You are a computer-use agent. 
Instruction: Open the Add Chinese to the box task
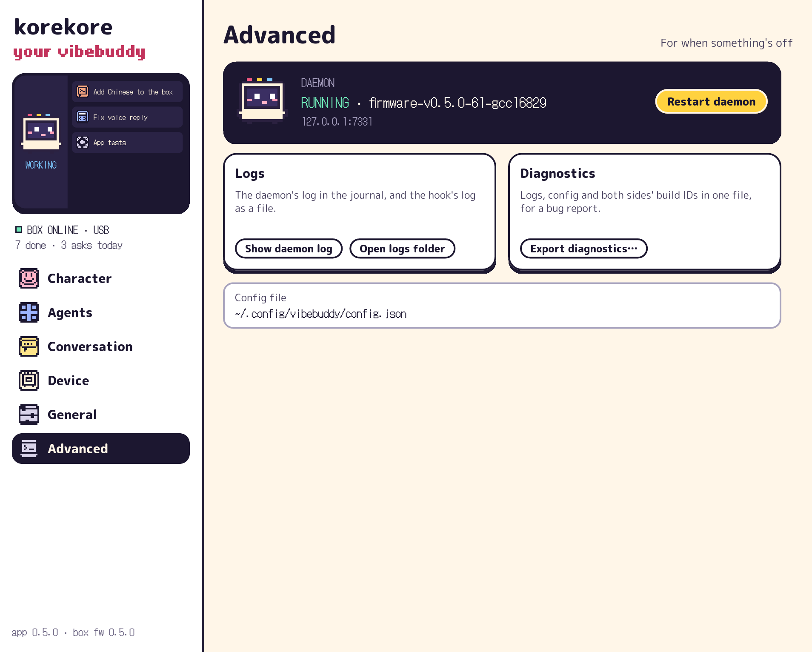(127, 92)
